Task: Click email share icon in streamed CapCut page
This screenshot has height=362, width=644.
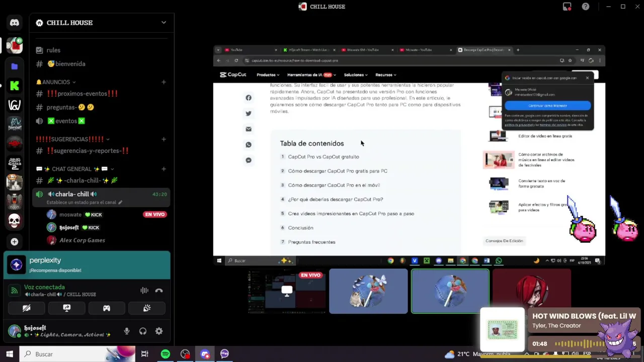Action: tap(249, 129)
